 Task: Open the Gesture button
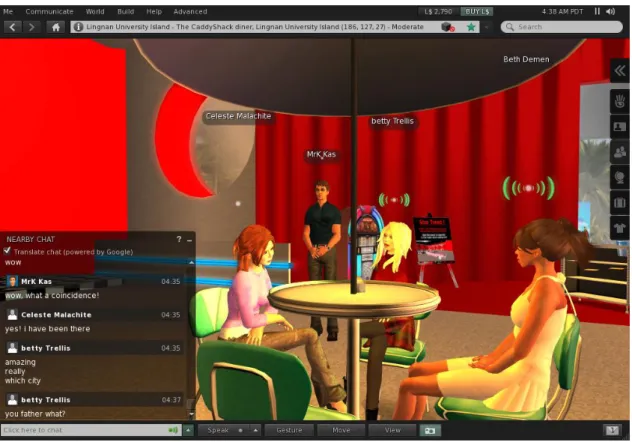(x=289, y=430)
